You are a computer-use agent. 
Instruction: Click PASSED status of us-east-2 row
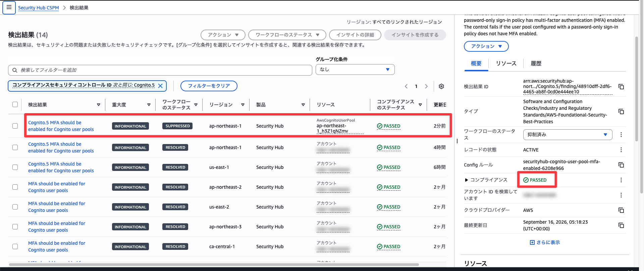pyautogui.click(x=389, y=207)
